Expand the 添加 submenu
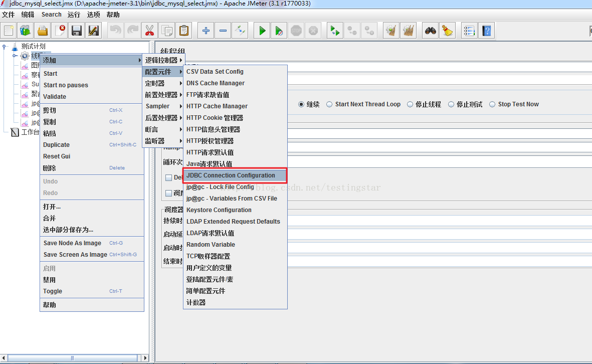Screen dimensions: 592x364 [x=92, y=60]
